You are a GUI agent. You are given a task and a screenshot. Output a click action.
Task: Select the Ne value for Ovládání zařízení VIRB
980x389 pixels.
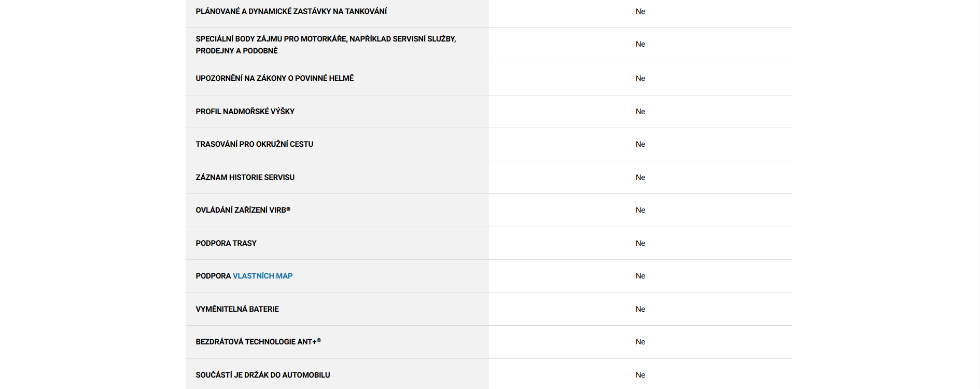click(640, 210)
